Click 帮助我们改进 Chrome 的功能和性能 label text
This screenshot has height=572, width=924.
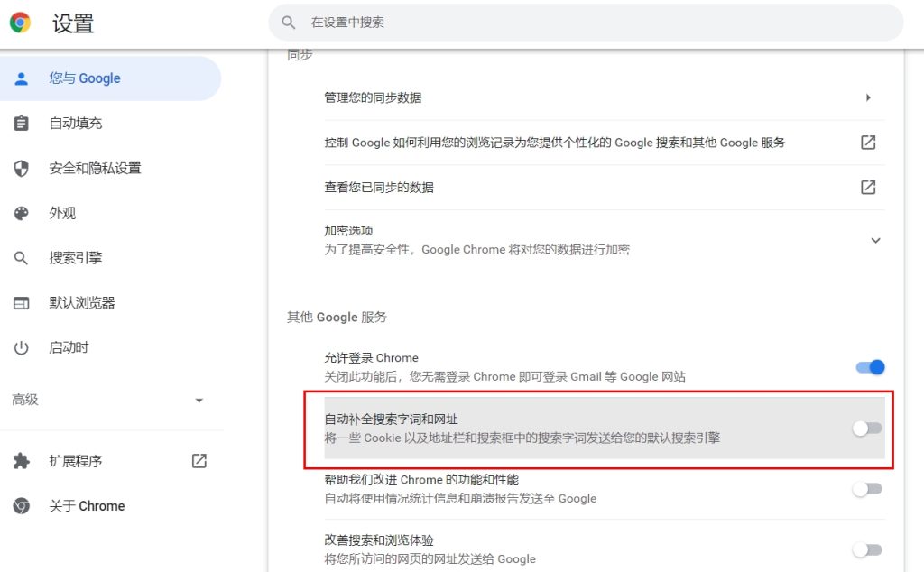point(421,479)
